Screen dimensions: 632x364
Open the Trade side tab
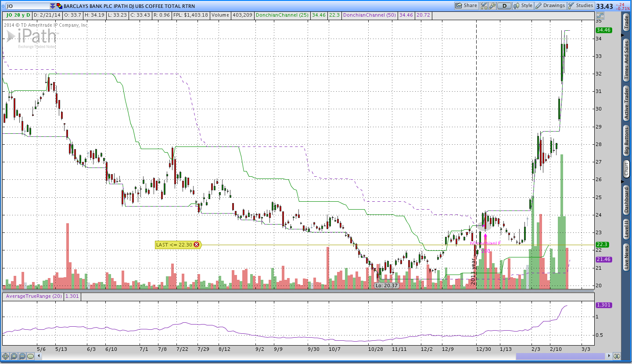626,22
